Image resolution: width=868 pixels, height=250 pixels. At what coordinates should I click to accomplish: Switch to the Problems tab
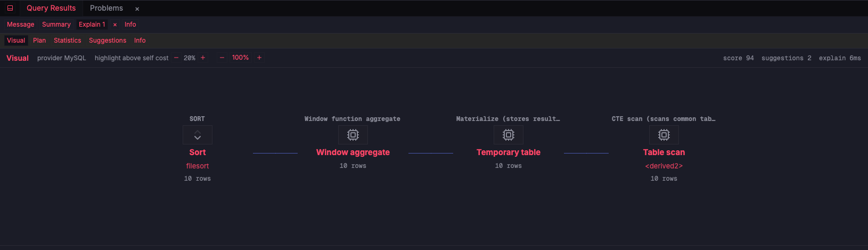[x=107, y=8]
